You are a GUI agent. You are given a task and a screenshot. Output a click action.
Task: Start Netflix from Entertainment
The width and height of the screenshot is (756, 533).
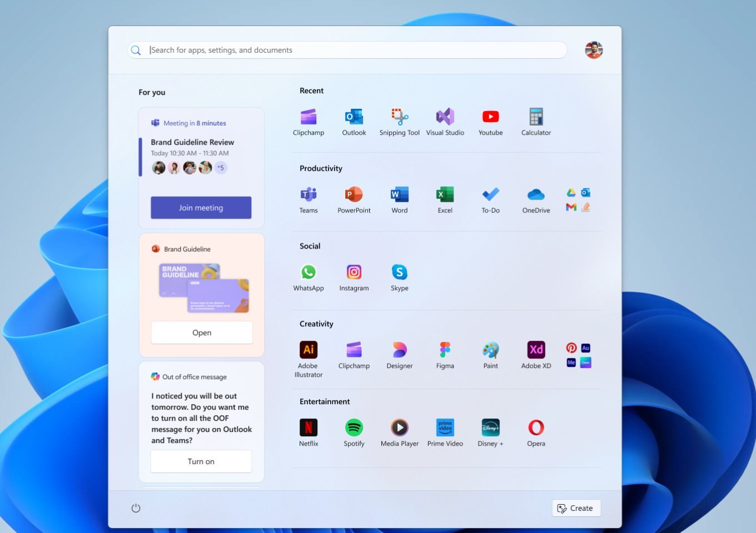click(x=309, y=428)
